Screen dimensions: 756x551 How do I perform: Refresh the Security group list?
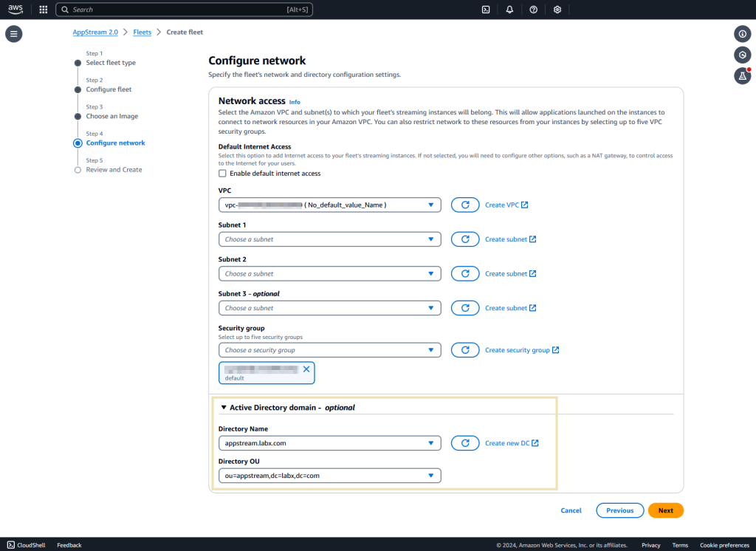[465, 349]
